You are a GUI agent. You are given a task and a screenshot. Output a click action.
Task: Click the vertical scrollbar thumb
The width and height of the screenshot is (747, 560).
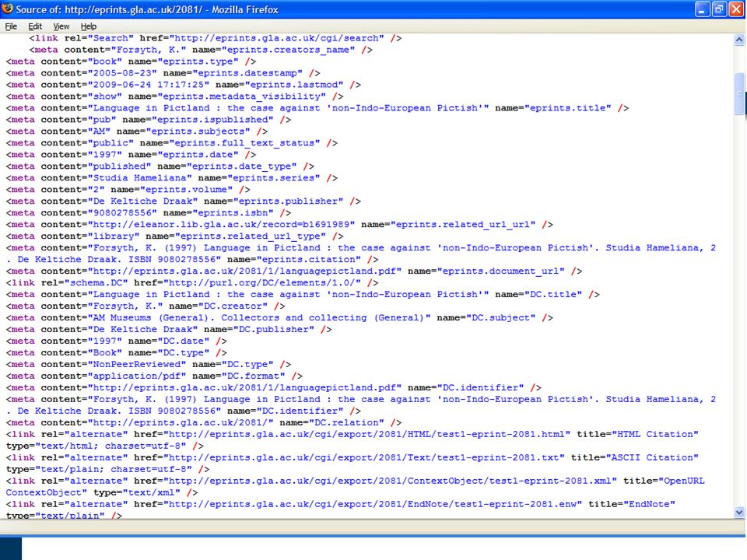[x=739, y=94]
